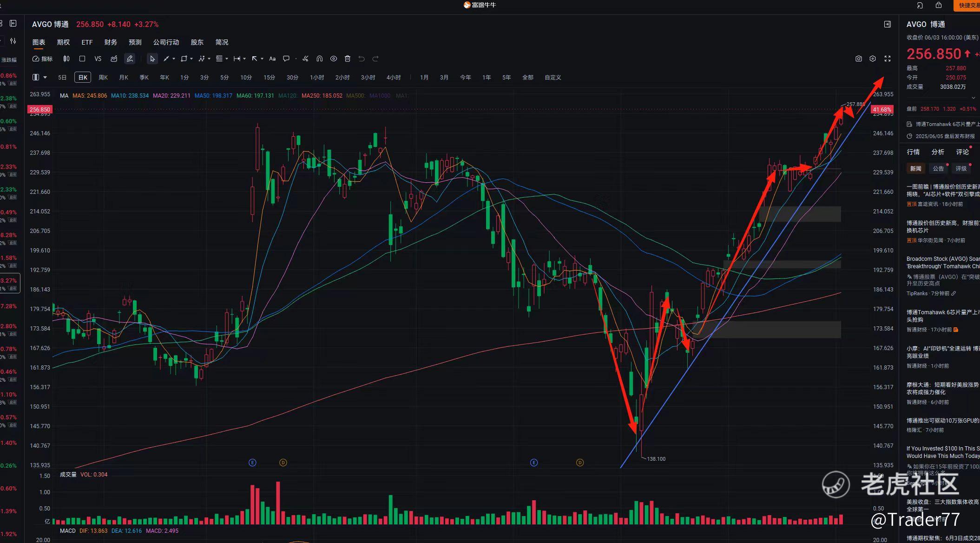Expand quote details chevron under 成交量
The width and height of the screenshot is (980, 543).
973,98
